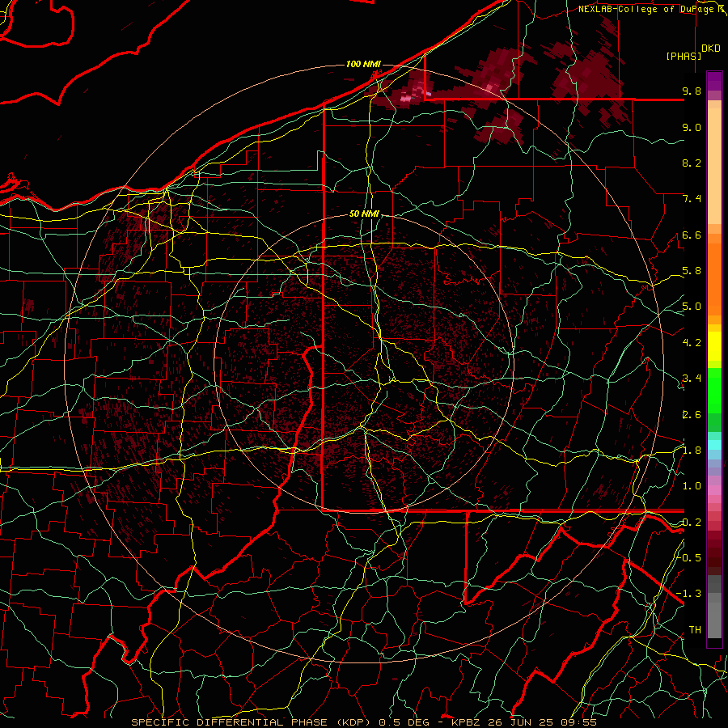
Task: Click the 5.0 value on the legend
Action: pyautogui.click(x=692, y=307)
